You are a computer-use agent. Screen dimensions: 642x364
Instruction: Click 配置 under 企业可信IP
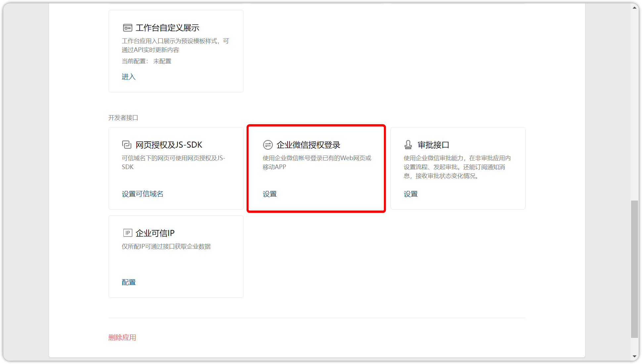point(129,282)
